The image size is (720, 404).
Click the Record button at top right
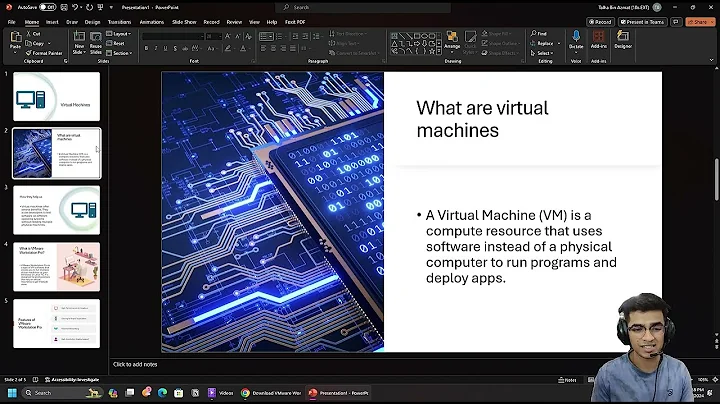tap(600, 22)
